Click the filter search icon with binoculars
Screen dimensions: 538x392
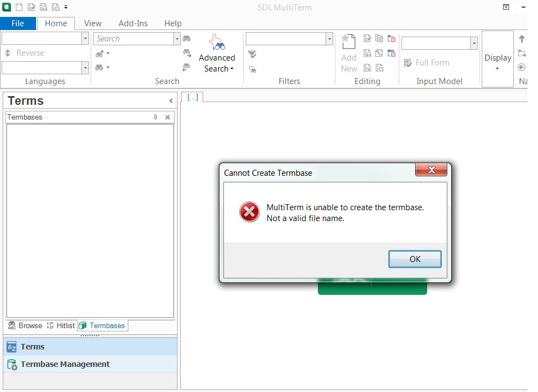click(252, 69)
